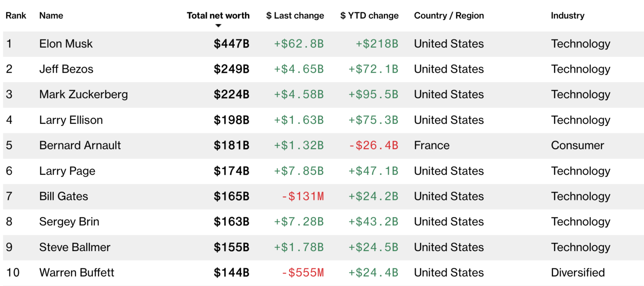Click on Larry Page's name
The width and height of the screenshot is (644, 286).
click(67, 171)
